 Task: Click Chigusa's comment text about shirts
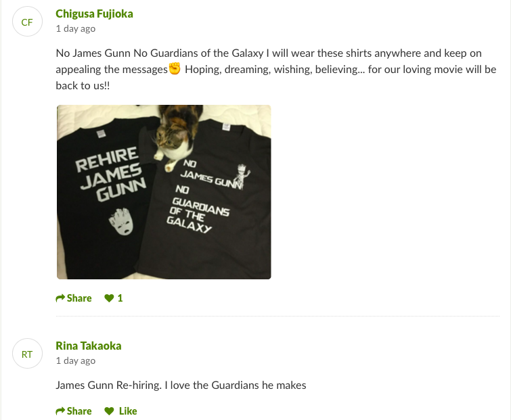click(271, 53)
